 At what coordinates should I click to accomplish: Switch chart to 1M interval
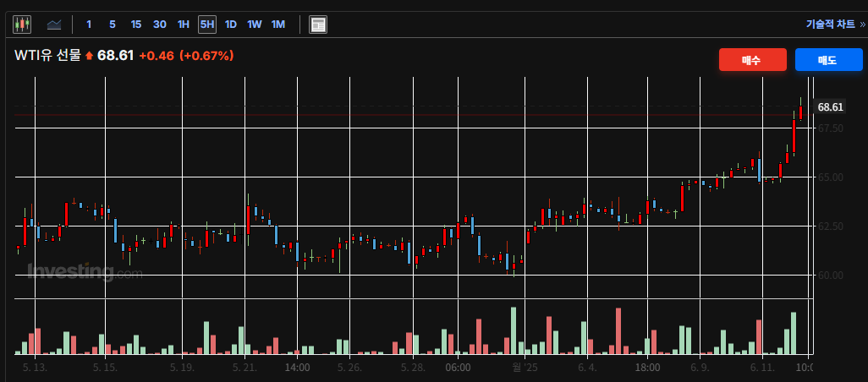click(277, 25)
